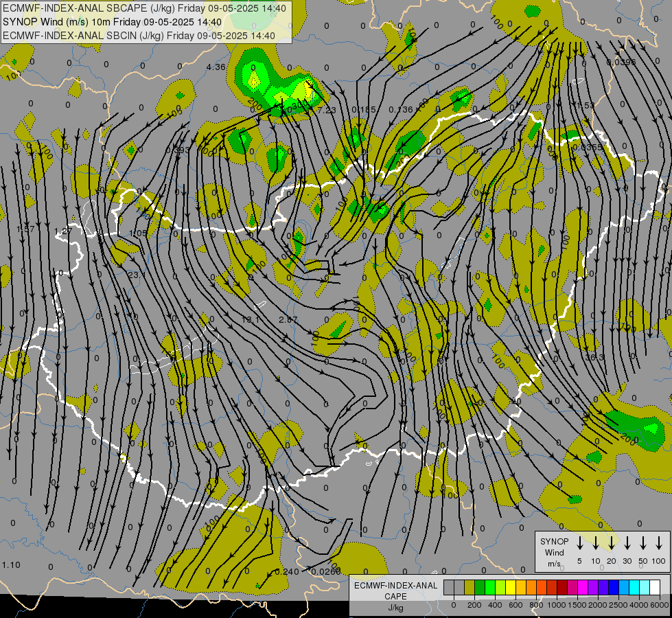Select the bright magenta legend swatch
The image size is (672, 618).
coord(583,587)
